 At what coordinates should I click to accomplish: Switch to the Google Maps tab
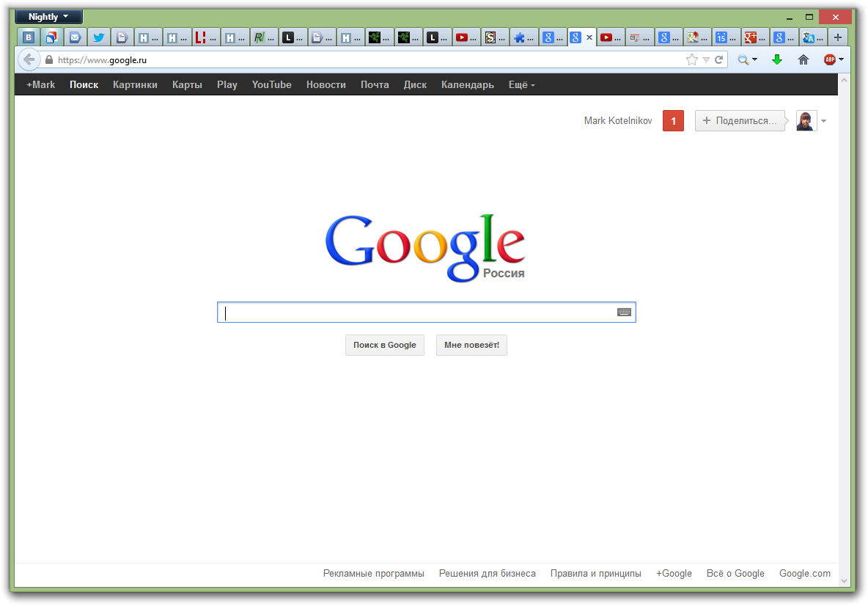tap(697, 37)
